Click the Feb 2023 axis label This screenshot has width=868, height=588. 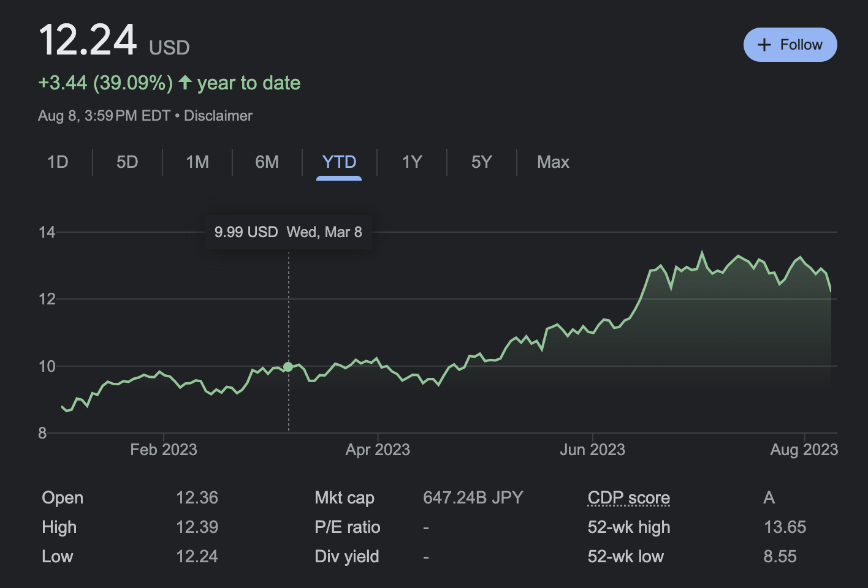[x=164, y=450]
